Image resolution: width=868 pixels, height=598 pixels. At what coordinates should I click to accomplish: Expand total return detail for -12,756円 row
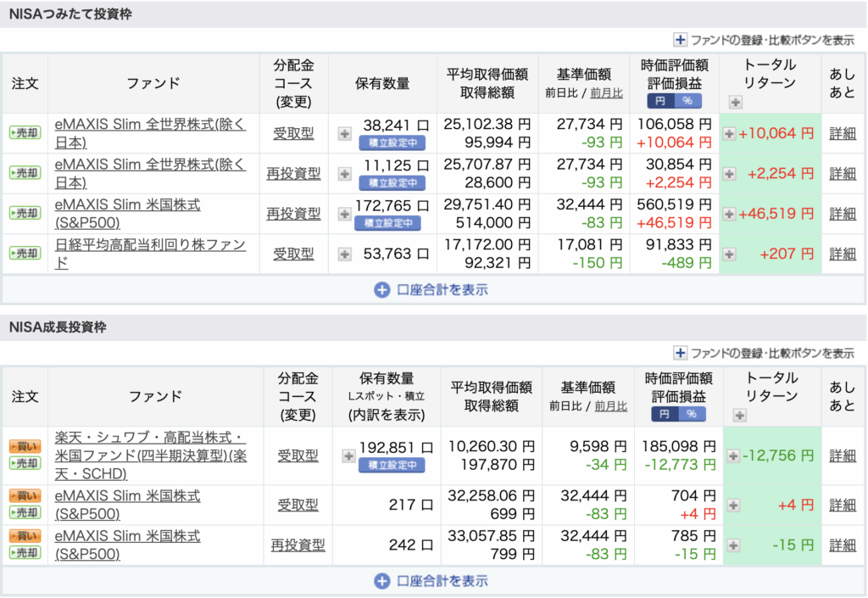point(733,456)
